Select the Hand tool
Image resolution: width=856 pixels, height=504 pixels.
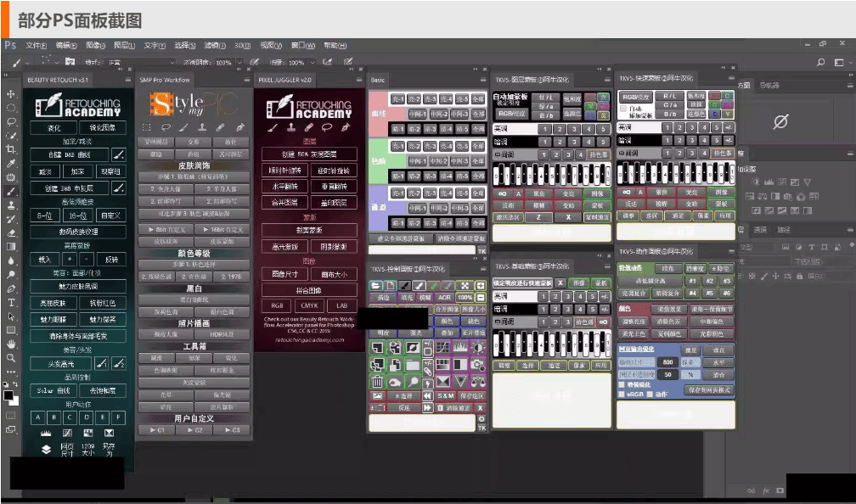click(x=11, y=344)
